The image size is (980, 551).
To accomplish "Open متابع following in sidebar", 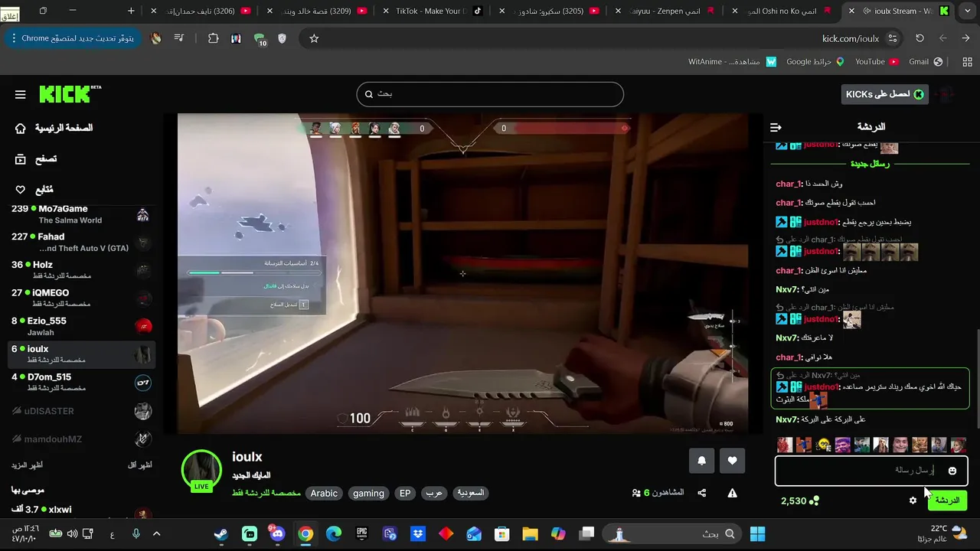I will point(34,189).
